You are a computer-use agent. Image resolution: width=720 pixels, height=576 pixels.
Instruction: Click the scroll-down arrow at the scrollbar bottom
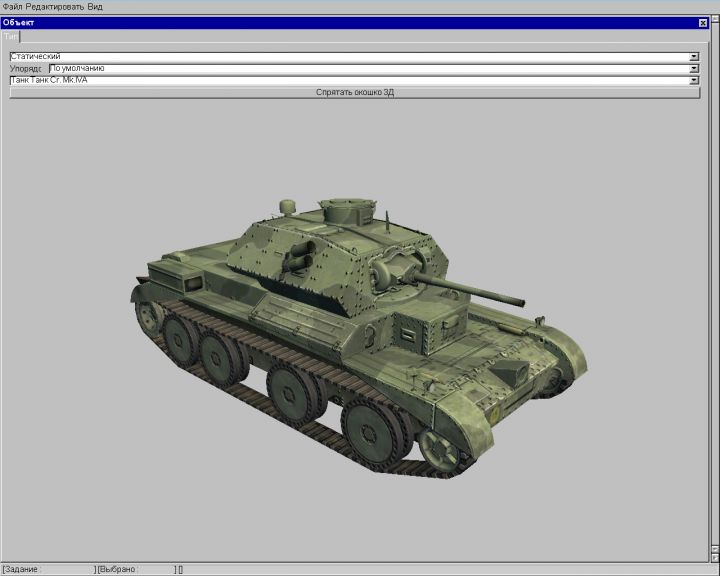714,558
